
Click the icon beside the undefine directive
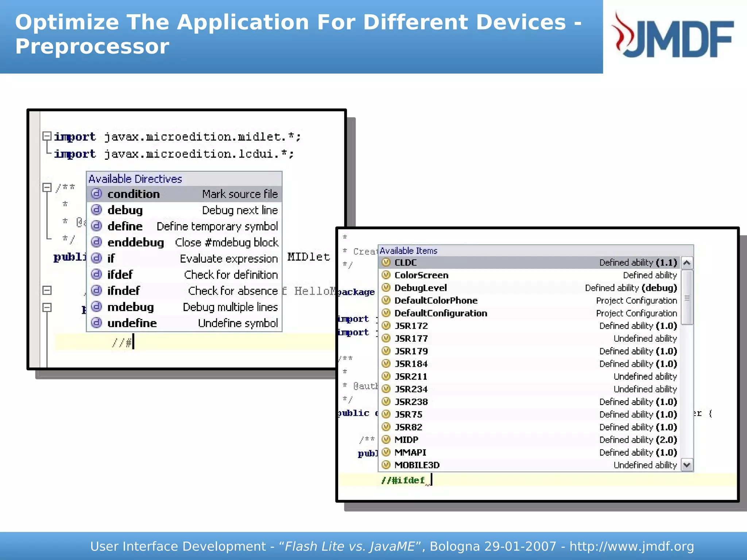(x=96, y=323)
